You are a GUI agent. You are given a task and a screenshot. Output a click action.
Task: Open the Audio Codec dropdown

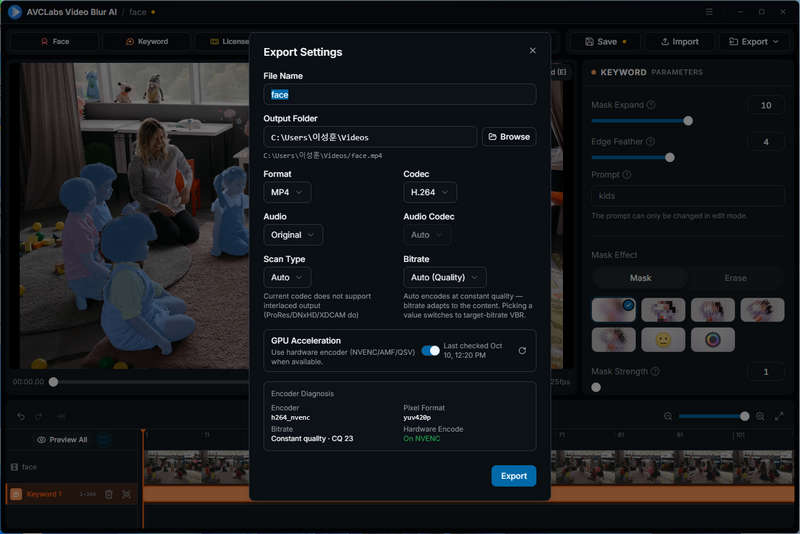[427, 235]
